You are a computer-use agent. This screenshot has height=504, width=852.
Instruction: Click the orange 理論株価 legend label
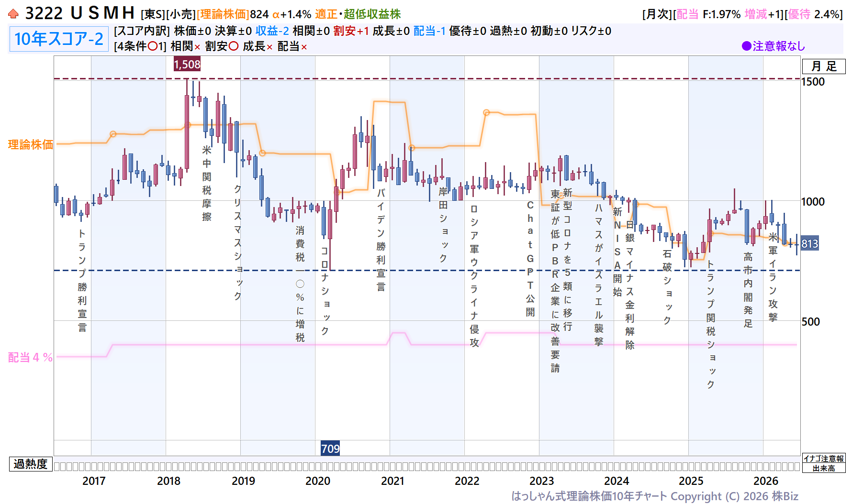click(31, 145)
